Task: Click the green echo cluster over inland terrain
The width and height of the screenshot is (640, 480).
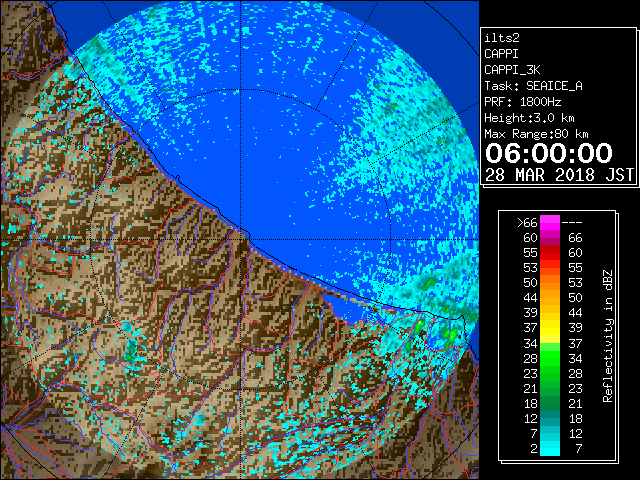Action: click(131, 352)
